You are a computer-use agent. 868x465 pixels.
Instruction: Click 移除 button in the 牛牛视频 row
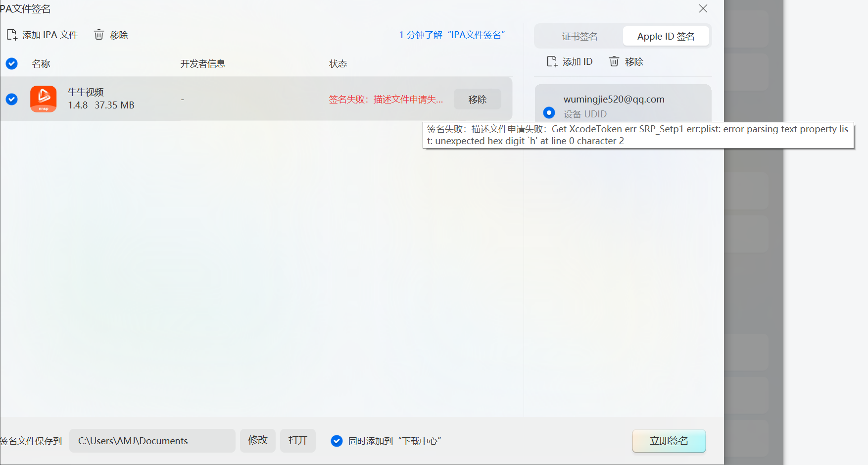(x=478, y=99)
